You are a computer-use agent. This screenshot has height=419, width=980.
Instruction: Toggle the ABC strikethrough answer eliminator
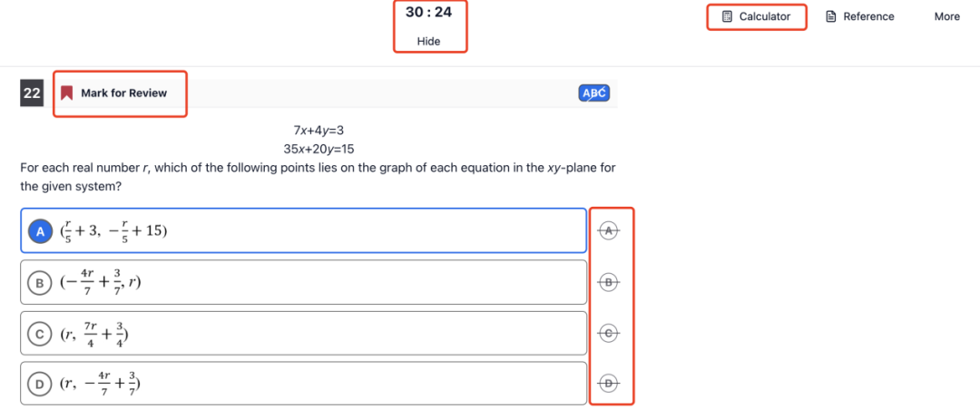(594, 93)
